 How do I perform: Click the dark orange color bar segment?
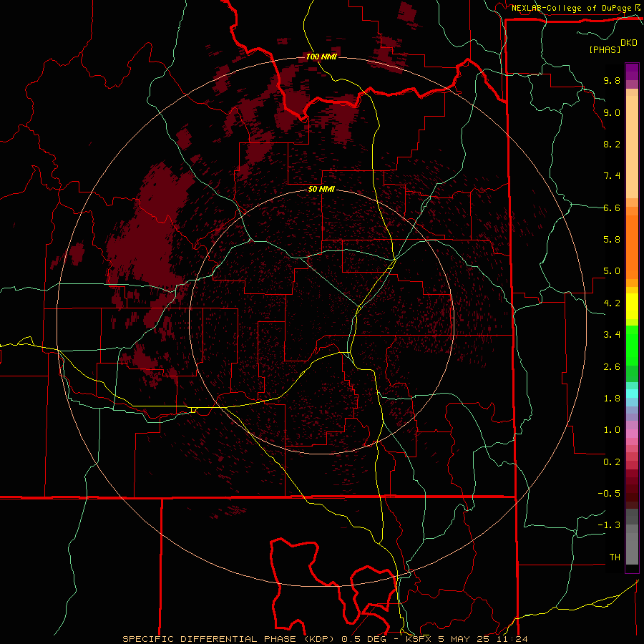pos(632,248)
